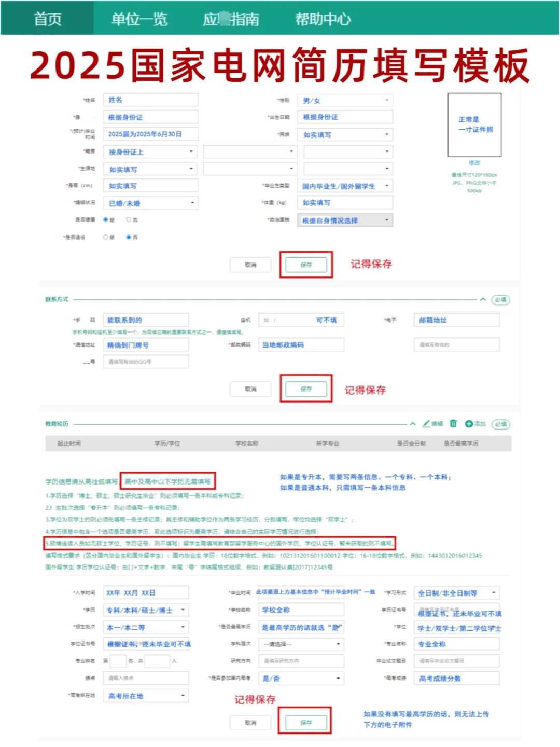The image size is (560, 747).
Task: Click 修改 under the photo
Action: click(x=474, y=163)
